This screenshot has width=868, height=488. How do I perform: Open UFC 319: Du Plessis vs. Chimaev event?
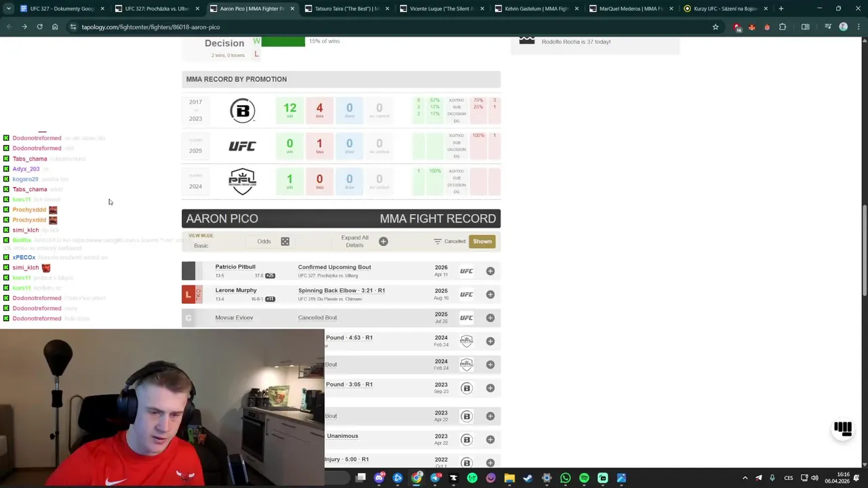tap(330, 299)
